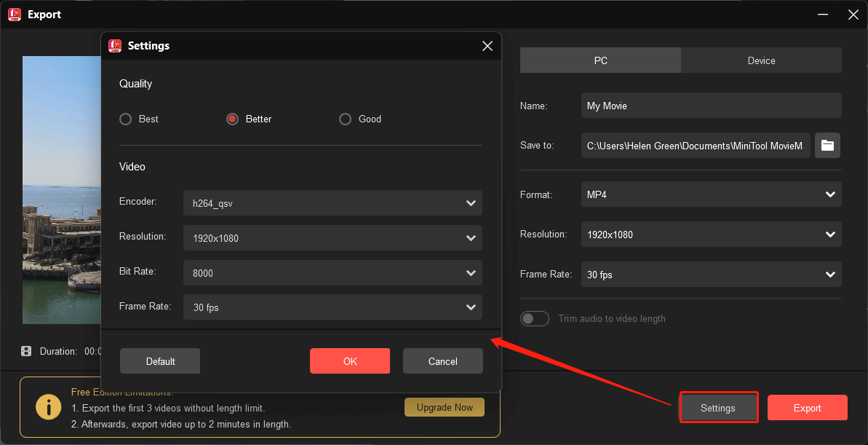Click the red Export button
This screenshot has width=868, height=445.
tap(807, 408)
